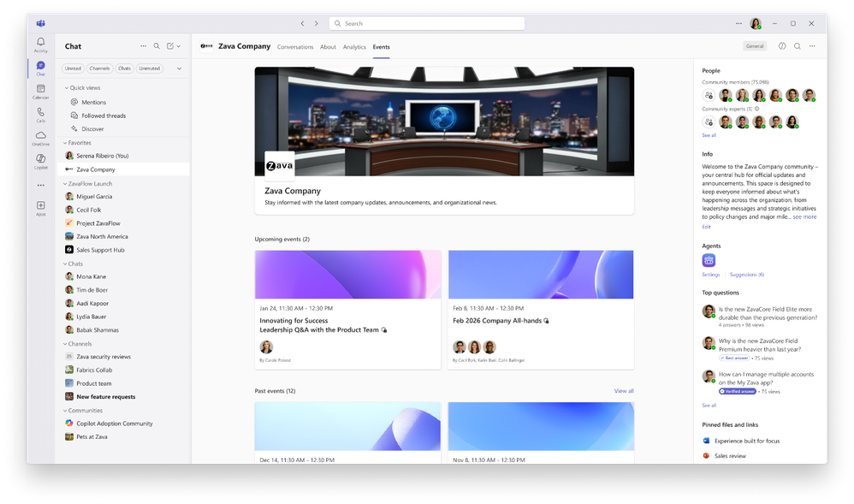
Task: Click the General button in header
Action: (755, 46)
